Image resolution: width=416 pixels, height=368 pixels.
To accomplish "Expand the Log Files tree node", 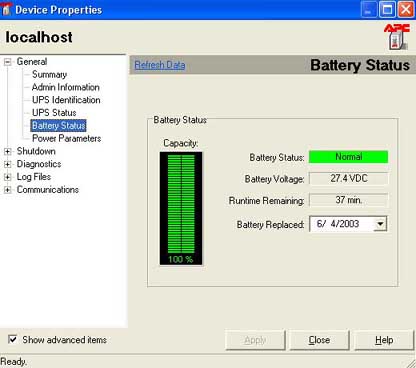I will 8,177.
